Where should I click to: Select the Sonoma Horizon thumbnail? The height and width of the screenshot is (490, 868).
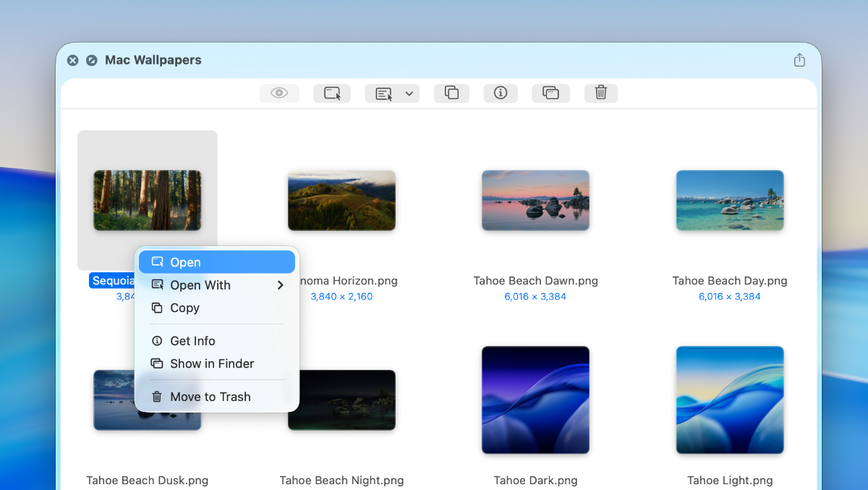click(341, 200)
